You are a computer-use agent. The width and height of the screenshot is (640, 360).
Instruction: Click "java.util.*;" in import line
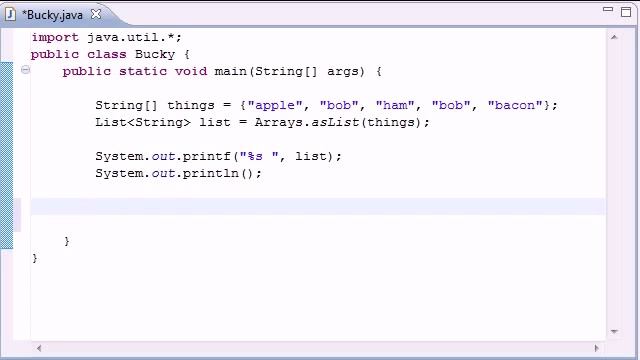[x=134, y=38]
